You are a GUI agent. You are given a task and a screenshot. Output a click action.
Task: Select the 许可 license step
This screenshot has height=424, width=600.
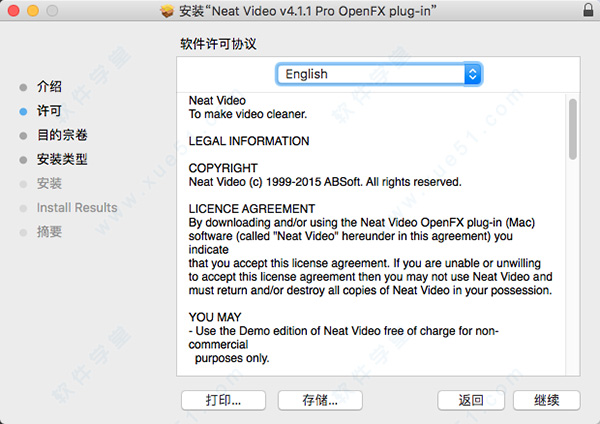tap(49, 111)
